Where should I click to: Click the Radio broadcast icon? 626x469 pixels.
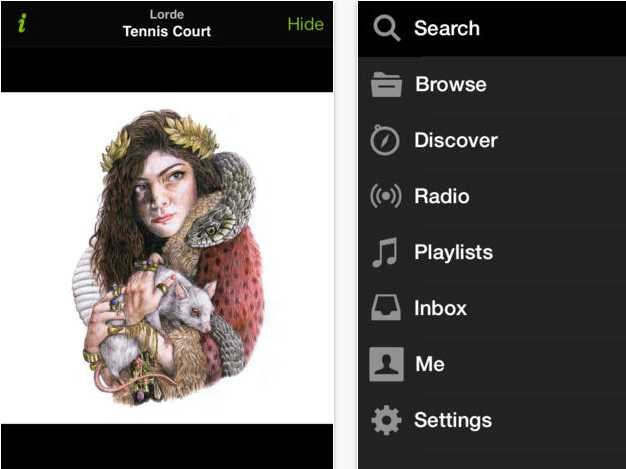(x=385, y=196)
